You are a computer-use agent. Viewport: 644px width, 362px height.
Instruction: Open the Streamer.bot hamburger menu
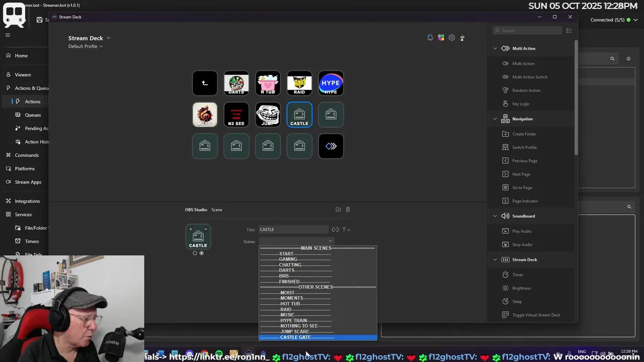(x=8, y=35)
